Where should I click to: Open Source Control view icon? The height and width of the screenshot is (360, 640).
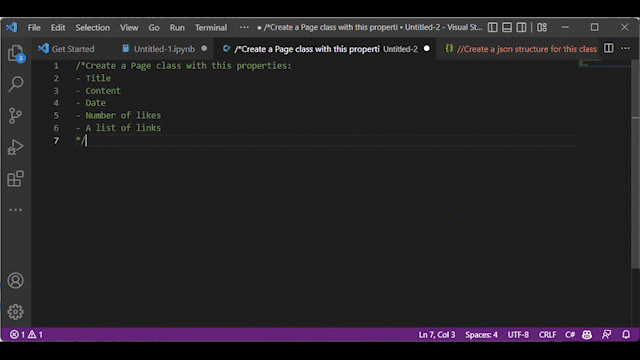[16, 116]
